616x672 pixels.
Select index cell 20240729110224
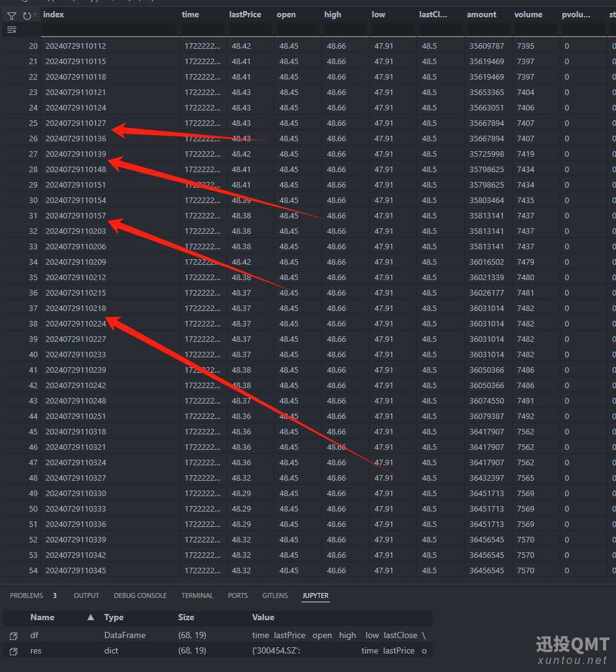[x=76, y=323]
